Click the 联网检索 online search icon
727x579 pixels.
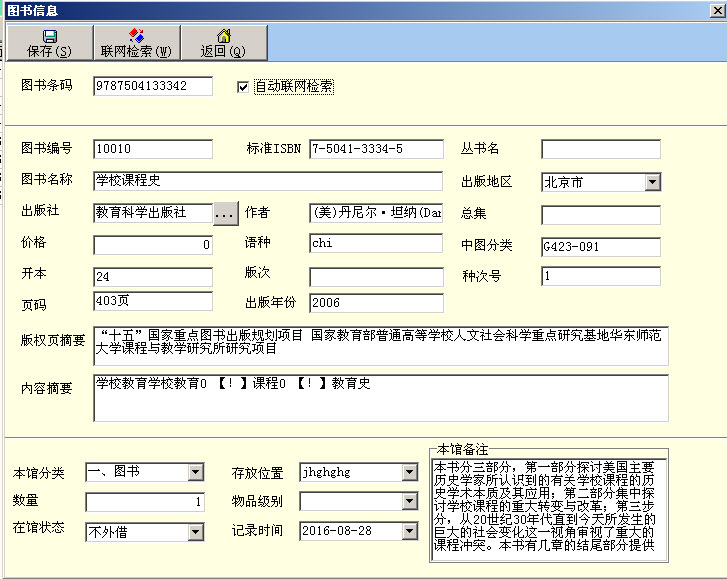coord(136,36)
